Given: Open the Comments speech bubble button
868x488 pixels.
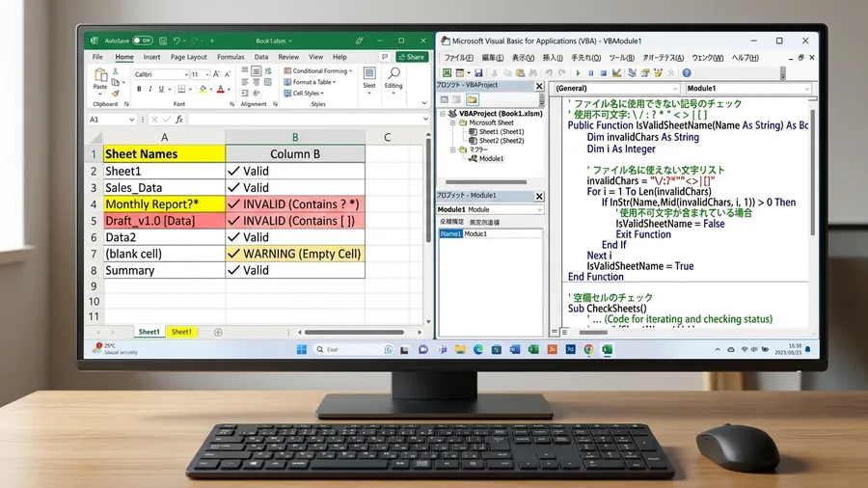Looking at the screenshot, I should pyautogui.click(x=385, y=57).
